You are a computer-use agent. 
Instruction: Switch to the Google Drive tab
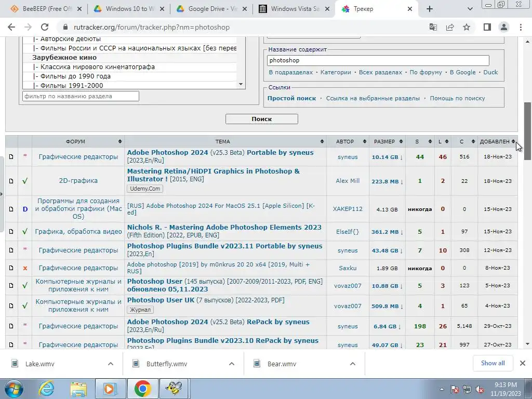(212, 9)
